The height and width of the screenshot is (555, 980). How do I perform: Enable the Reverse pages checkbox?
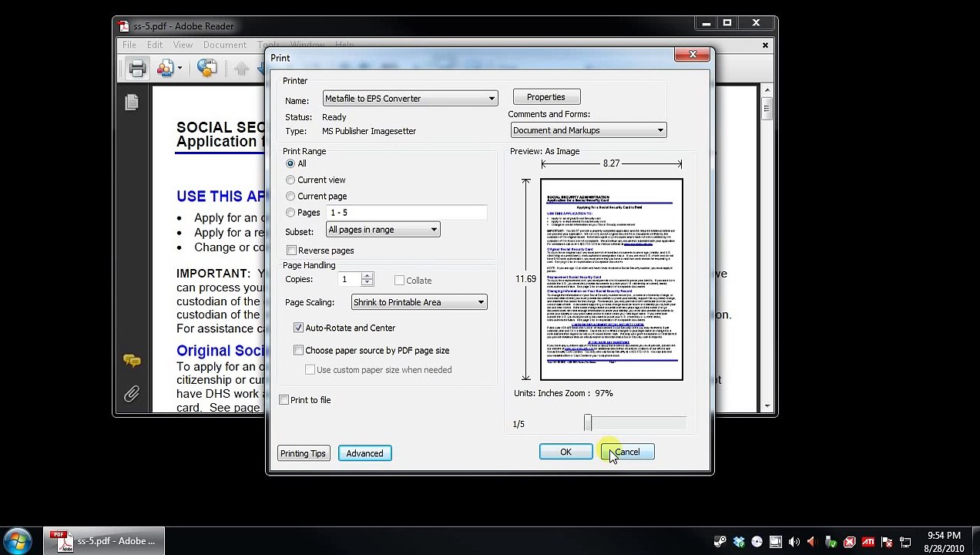point(291,251)
